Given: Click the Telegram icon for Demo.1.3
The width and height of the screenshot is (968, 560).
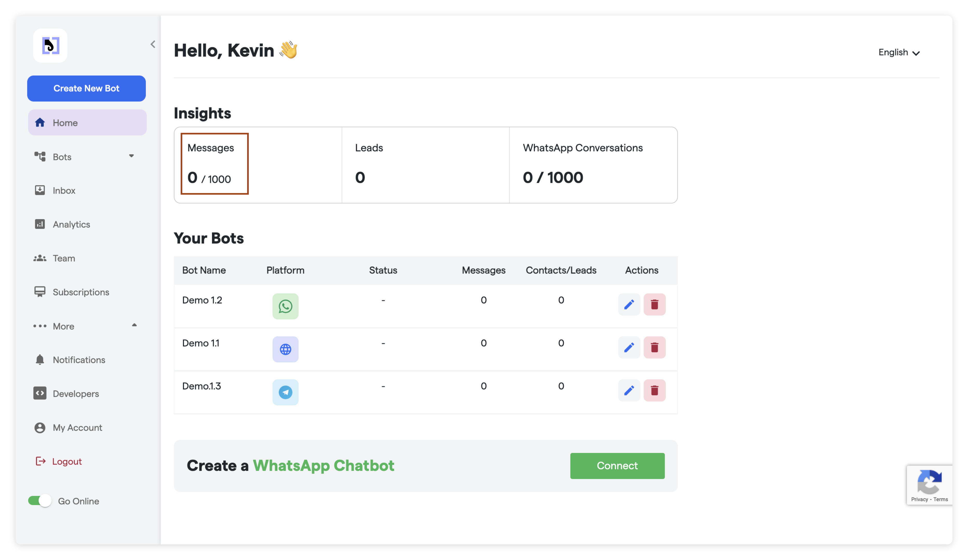Looking at the screenshot, I should point(285,392).
